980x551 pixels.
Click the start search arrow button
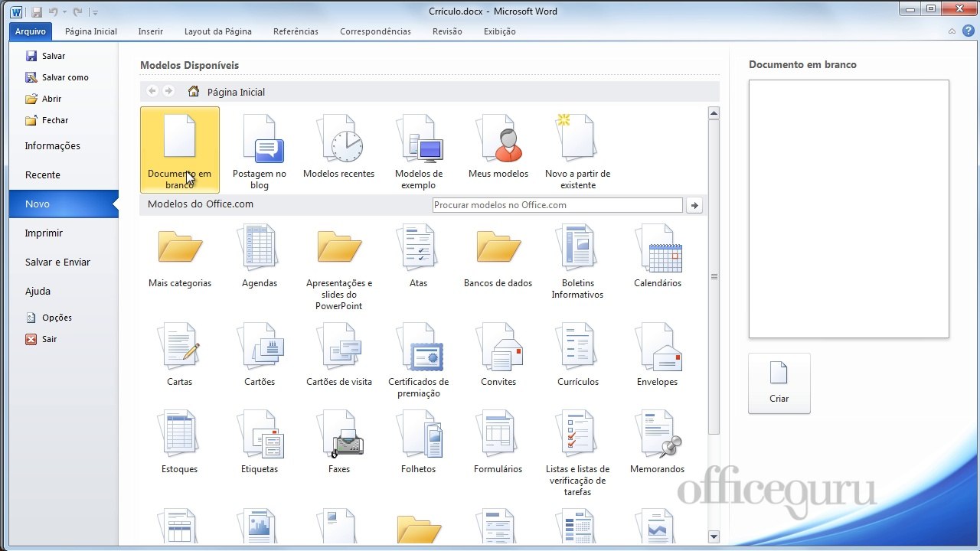694,205
